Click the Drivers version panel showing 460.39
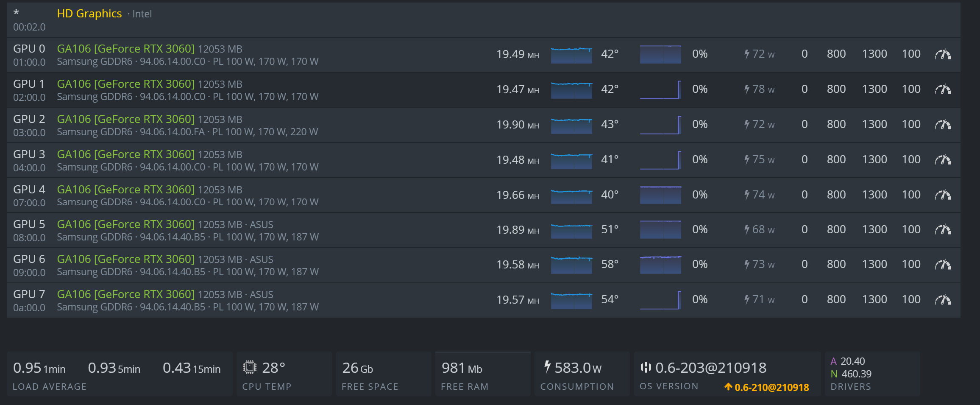The height and width of the screenshot is (405, 980). tap(872, 374)
